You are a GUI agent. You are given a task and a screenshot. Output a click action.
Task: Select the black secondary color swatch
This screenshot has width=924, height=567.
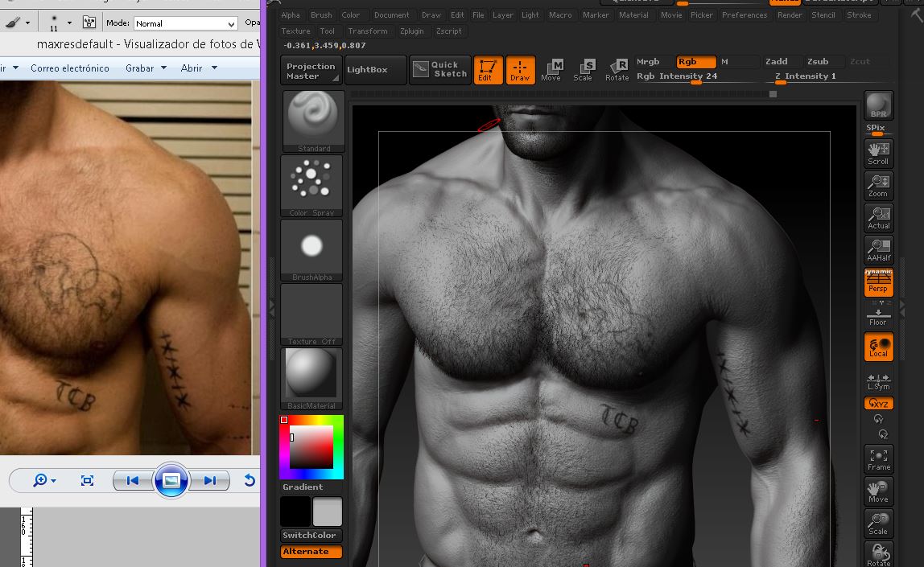(295, 511)
